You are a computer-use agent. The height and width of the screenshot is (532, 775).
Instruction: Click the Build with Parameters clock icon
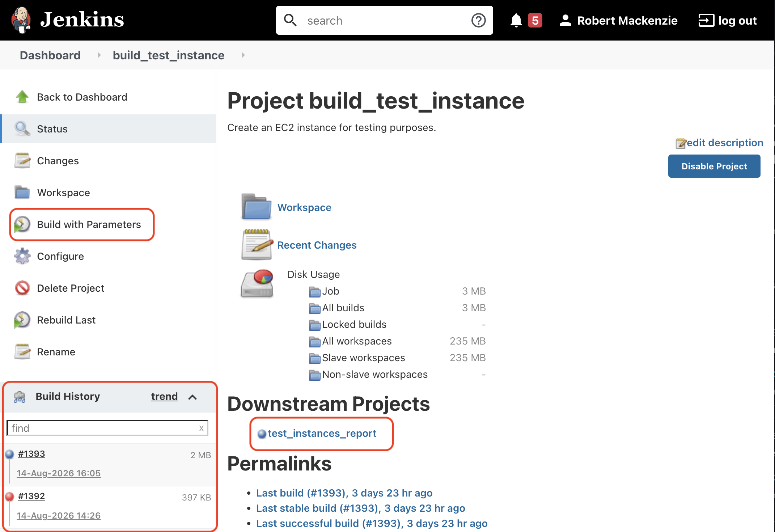click(22, 224)
